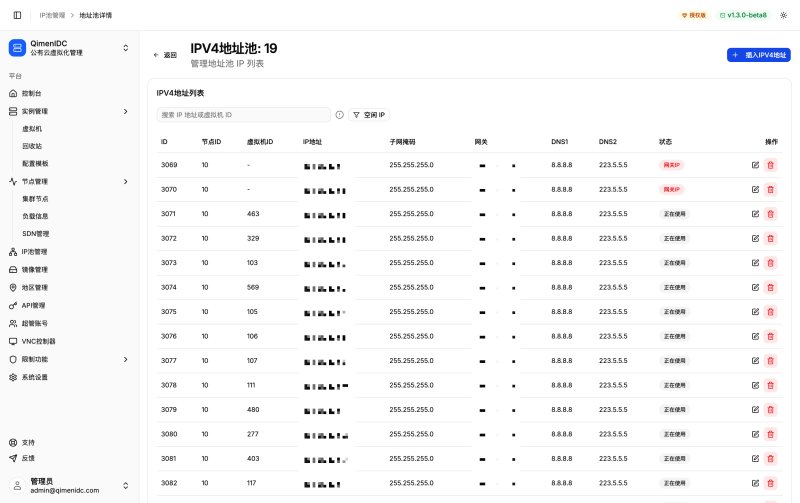Edit the IP row with ID 3069
This screenshot has height=503, width=800.
755,165
